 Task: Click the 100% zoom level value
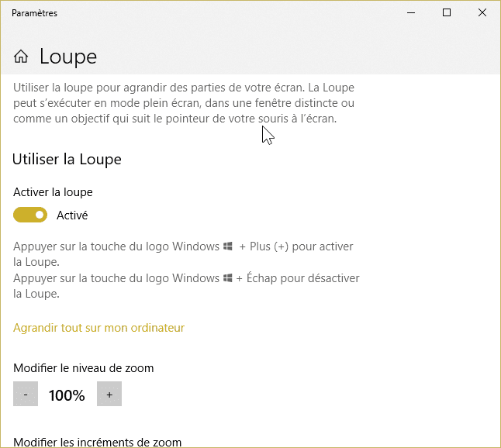tap(67, 395)
